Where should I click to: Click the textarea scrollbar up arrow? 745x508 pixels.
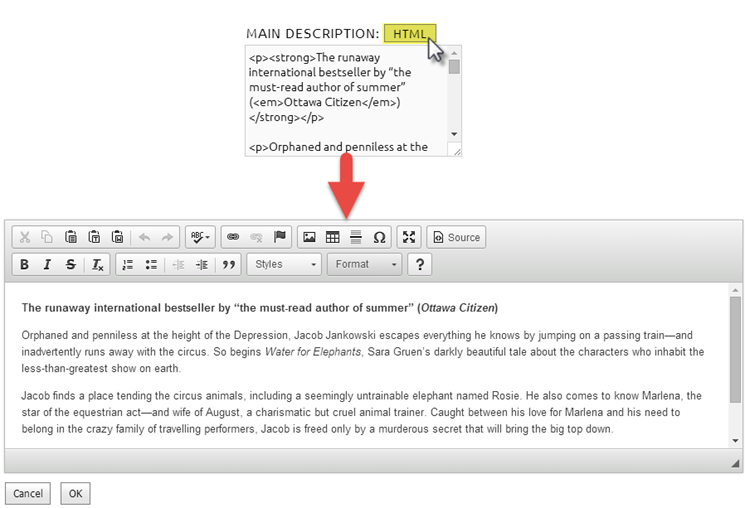tap(454, 52)
